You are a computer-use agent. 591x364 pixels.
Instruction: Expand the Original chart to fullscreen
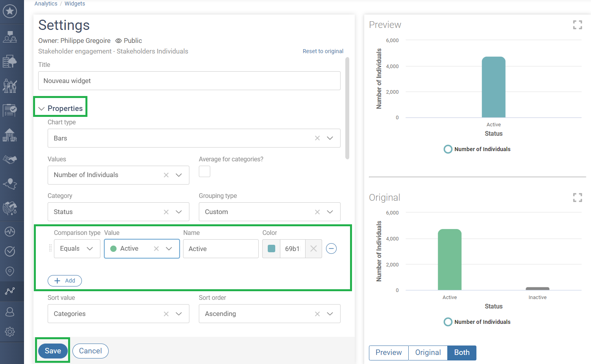tap(577, 198)
